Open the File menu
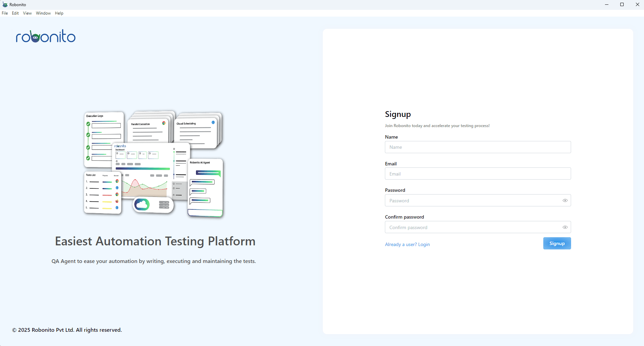 pos(5,13)
